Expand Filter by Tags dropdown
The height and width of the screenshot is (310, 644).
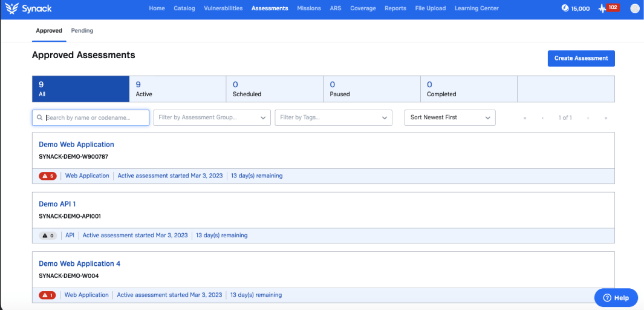click(x=334, y=117)
